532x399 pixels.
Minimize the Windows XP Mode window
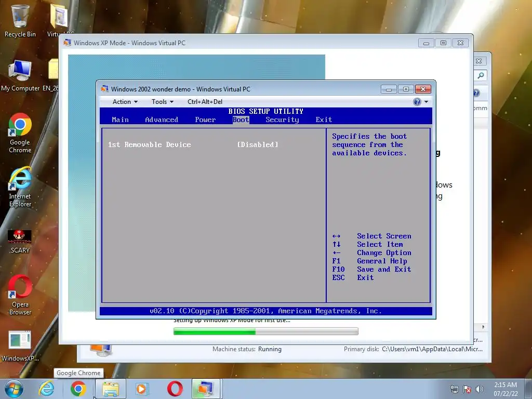pos(426,43)
